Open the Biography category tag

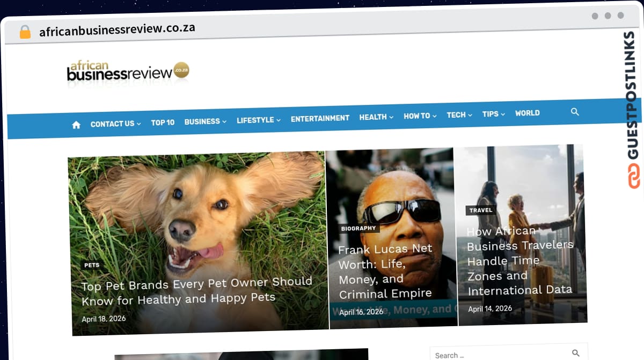(358, 228)
